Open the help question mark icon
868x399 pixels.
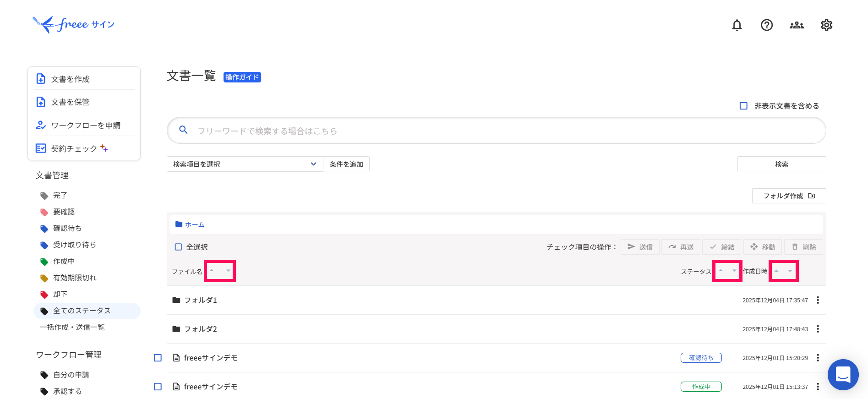click(766, 25)
